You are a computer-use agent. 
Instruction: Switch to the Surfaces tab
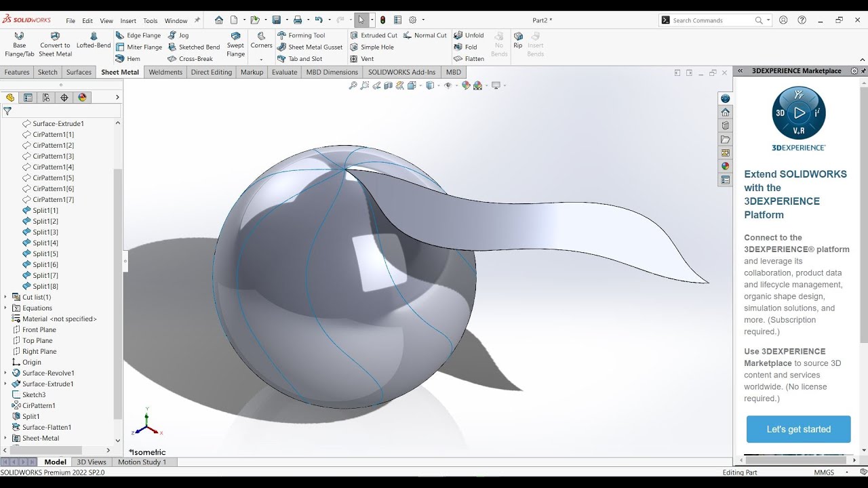[x=79, y=72]
